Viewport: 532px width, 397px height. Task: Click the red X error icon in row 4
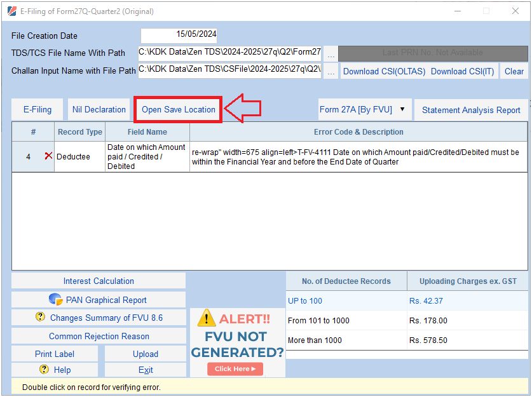[x=48, y=156]
